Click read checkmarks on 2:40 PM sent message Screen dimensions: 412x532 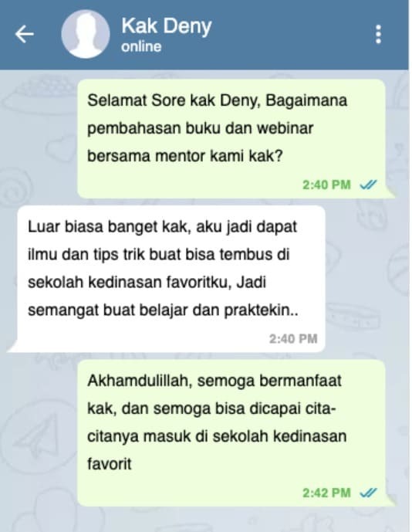(368, 185)
